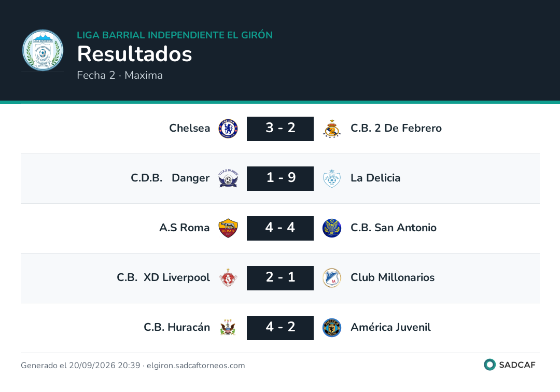Click the SADCAF logo icon
Screen dimensions: 560x392
pos(489,365)
